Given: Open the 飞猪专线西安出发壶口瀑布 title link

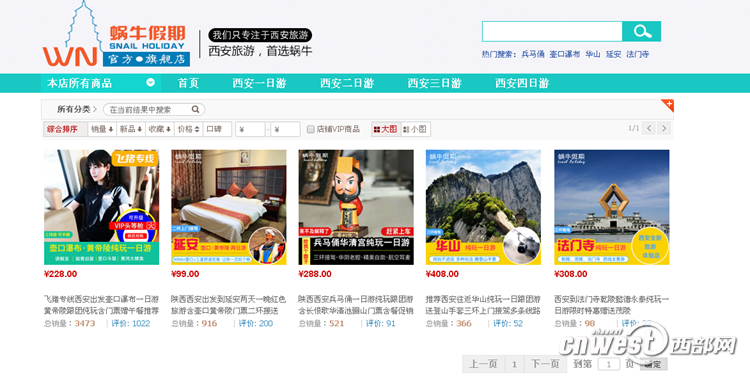Looking at the screenshot, I should click(x=101, y=305).
